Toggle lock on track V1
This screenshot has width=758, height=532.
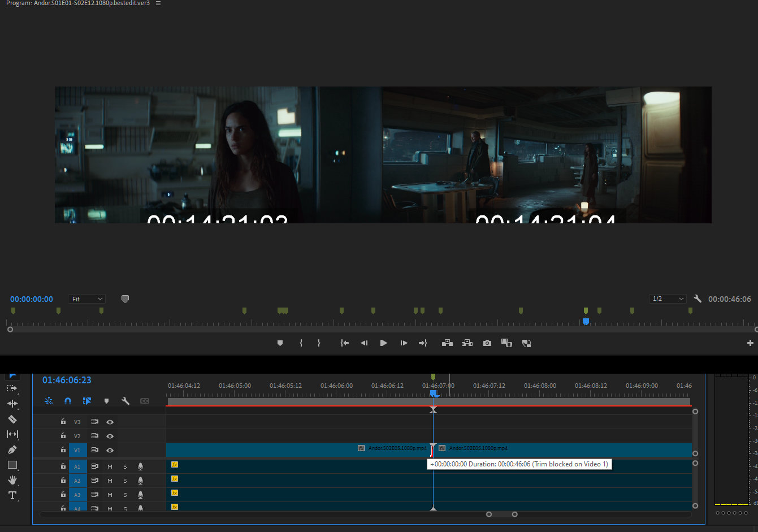pos(63,450)
